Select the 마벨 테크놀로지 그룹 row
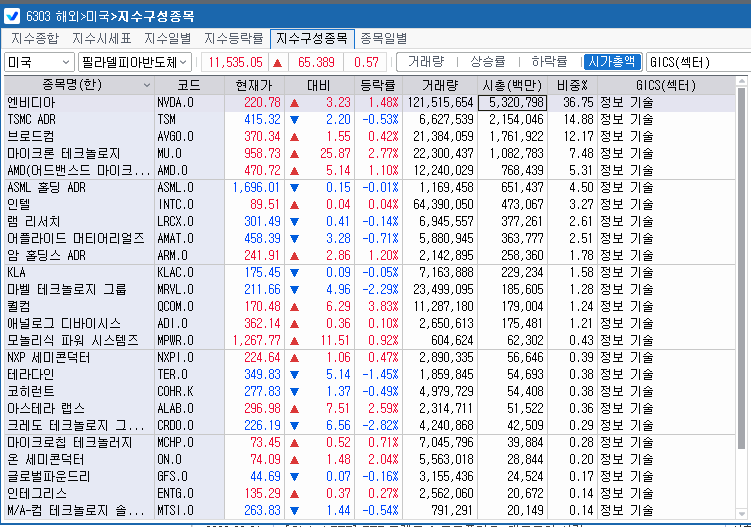 coord(370,289)
